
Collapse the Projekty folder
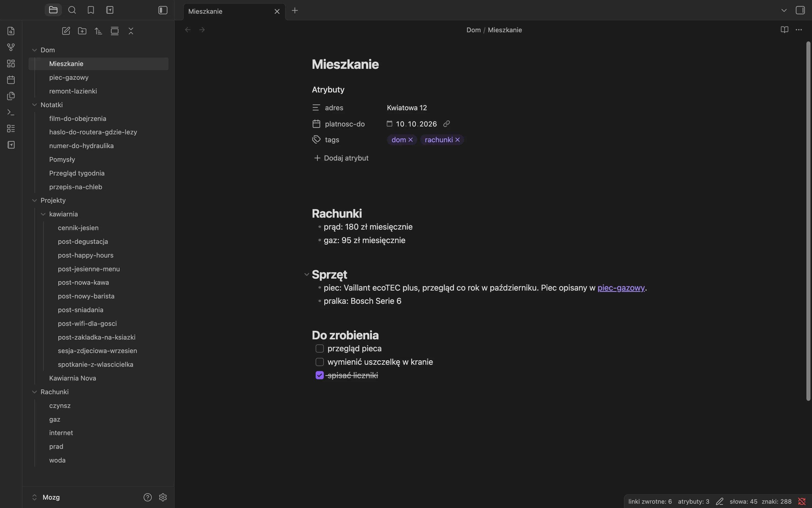34,200
